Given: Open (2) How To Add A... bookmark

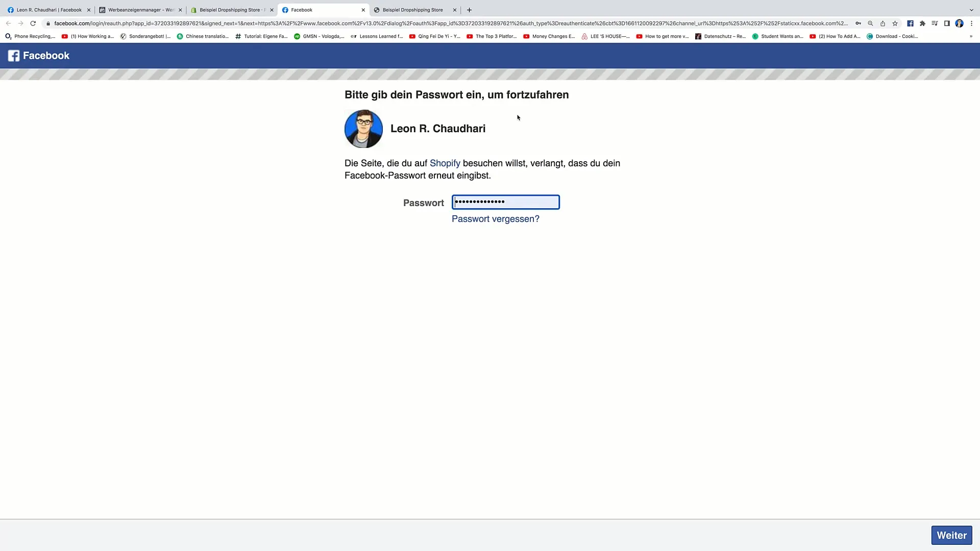Looking at the screenshot, I should point(835,36).
